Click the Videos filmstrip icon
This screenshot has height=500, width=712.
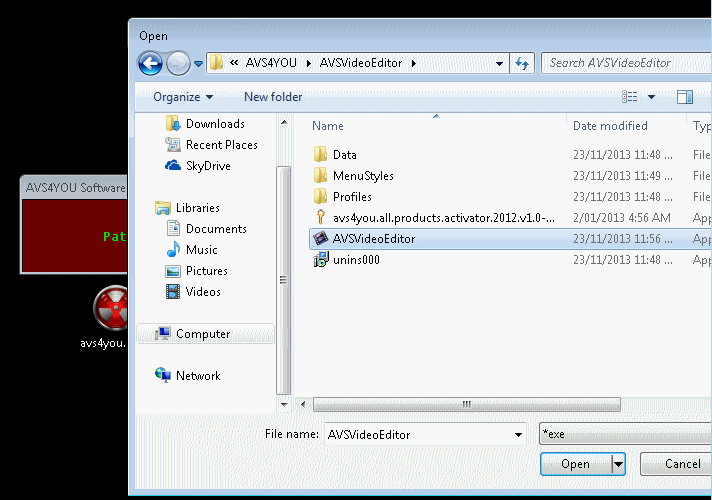[173, 292]
